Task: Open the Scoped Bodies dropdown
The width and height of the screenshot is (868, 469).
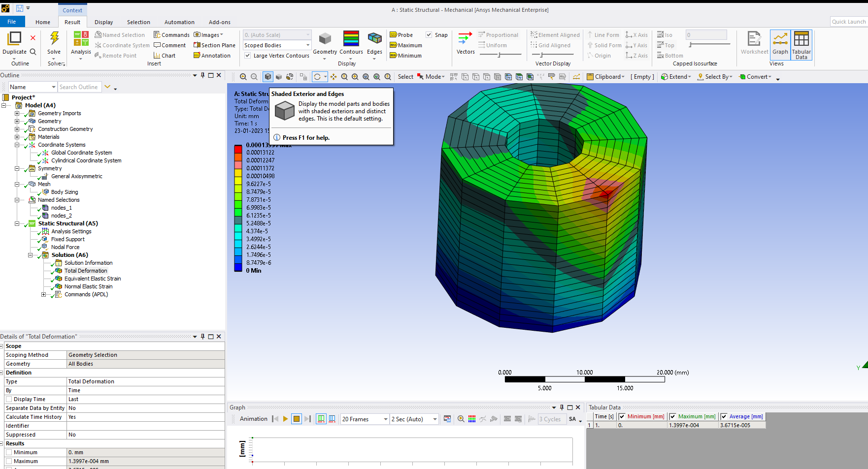Action: [x=308, y=45]
